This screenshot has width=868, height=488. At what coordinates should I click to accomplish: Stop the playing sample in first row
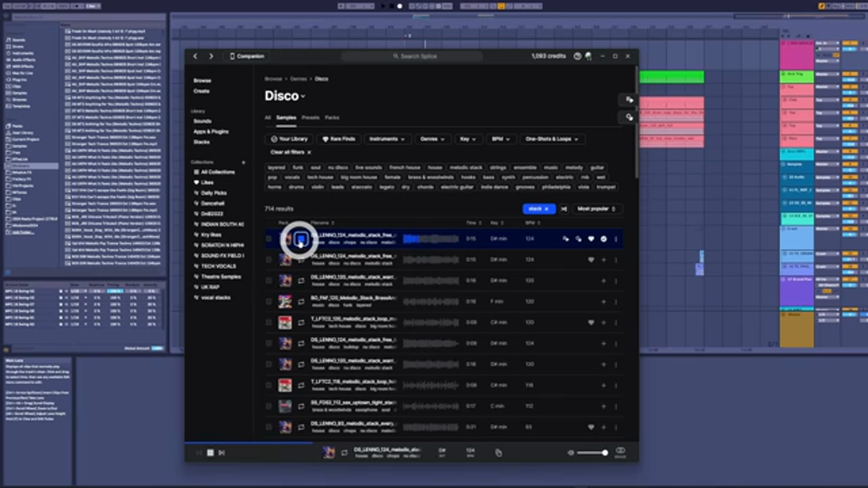pyautogui.click(x=301, y=239)
